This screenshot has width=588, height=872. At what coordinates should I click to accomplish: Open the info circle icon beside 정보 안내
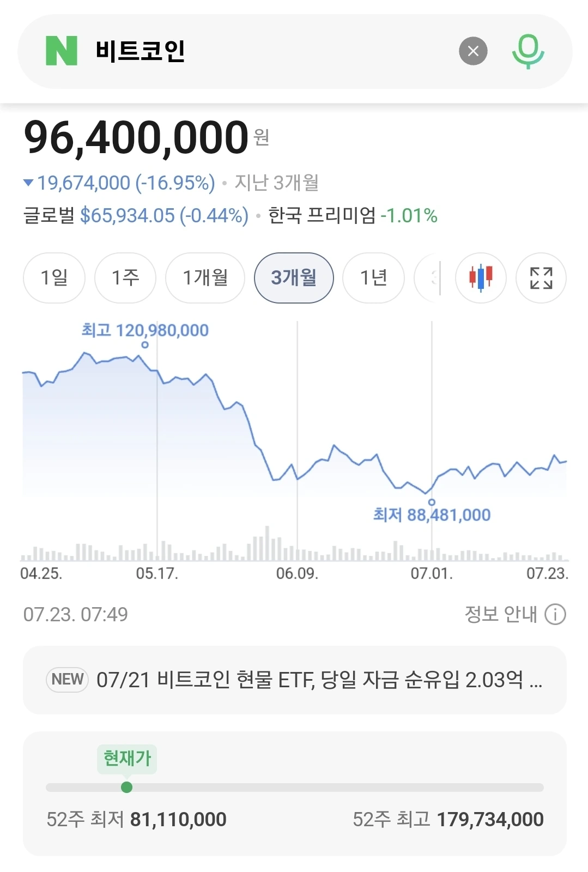click(555, 614)
